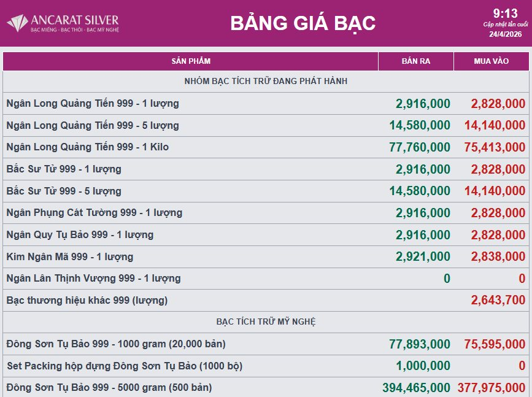Click the Ancarat Silver diamond logo icon
The image size is (532, 397).
click(x=17, y=23)
